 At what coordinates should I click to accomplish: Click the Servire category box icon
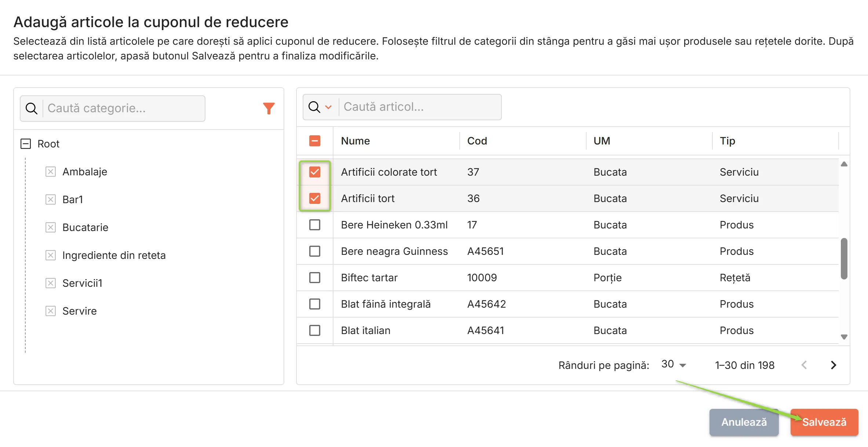[x=51, y=311]
